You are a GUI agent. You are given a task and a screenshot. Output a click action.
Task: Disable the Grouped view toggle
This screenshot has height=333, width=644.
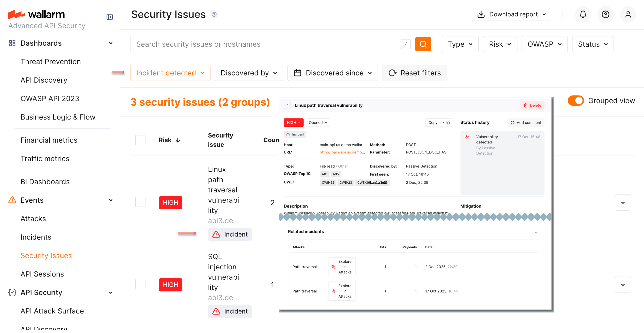[576, 101]
